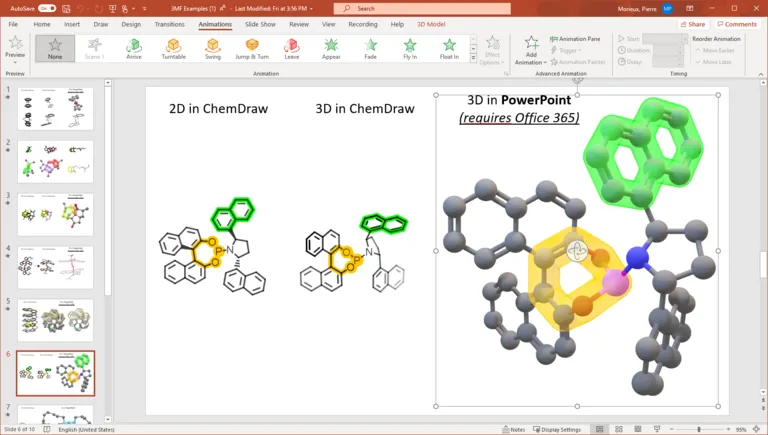Select the Appear animation effect
This screenshot has width=768, height=435.
click(331, 48)
